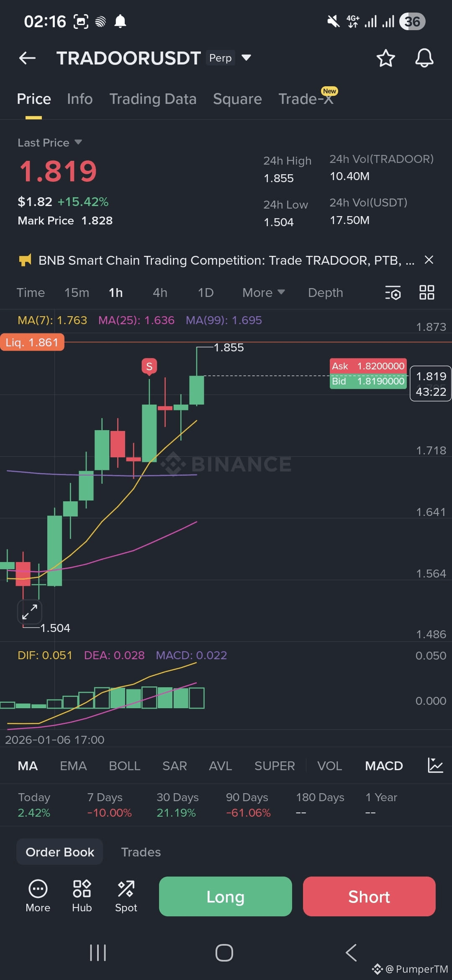Image resolution: width=452 pixels, height=980 pixels.
Task: Tap the DIF: 0.051 label
Action: click(x=45, y=655)
